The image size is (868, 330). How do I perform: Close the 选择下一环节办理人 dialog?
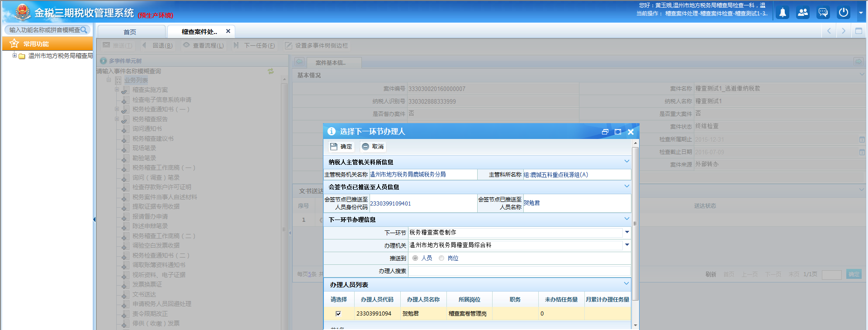click(631, 132)
